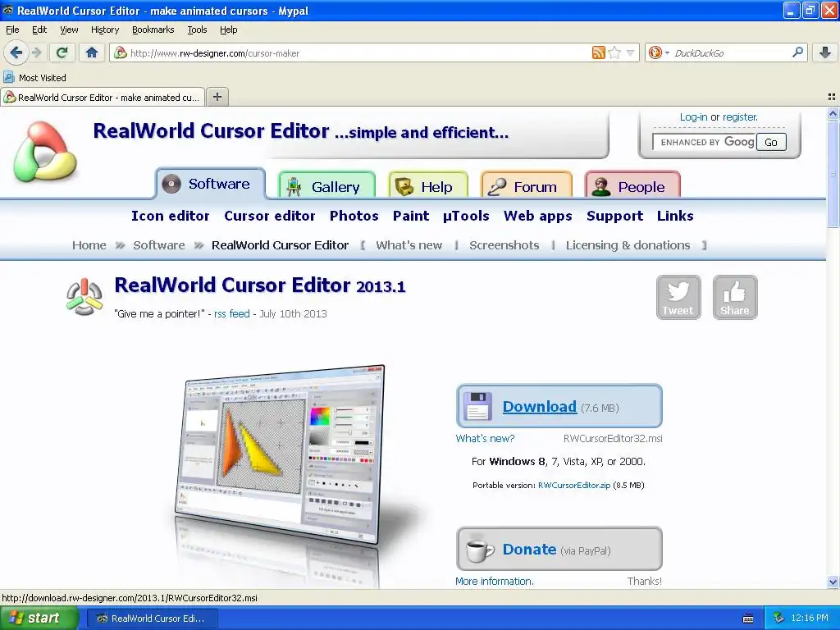Open the Paint link
The height and width of the screenshot is (630, 840).
pos(411,216)
